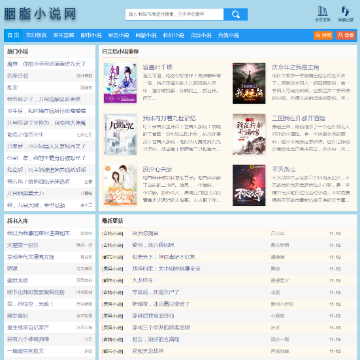Open 大楚第一权臣 in the new books list
360x360 pixels.
click(x=23, y=245)
